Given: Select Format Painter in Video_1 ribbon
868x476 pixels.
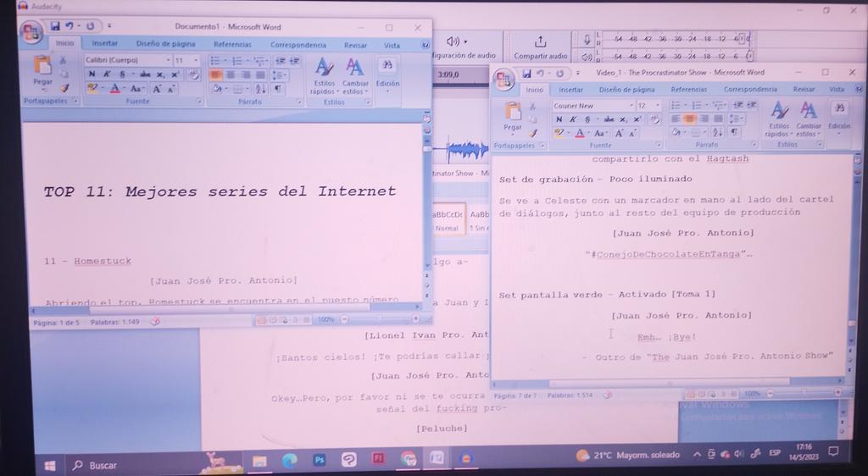Looking at the screenshot, I should click(533, 133).
